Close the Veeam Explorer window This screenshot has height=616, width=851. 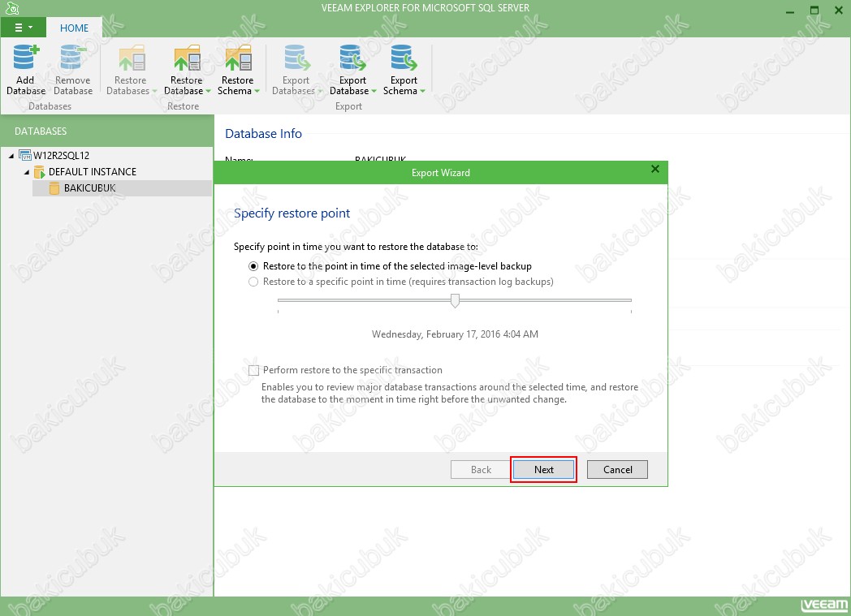(839, 11)
